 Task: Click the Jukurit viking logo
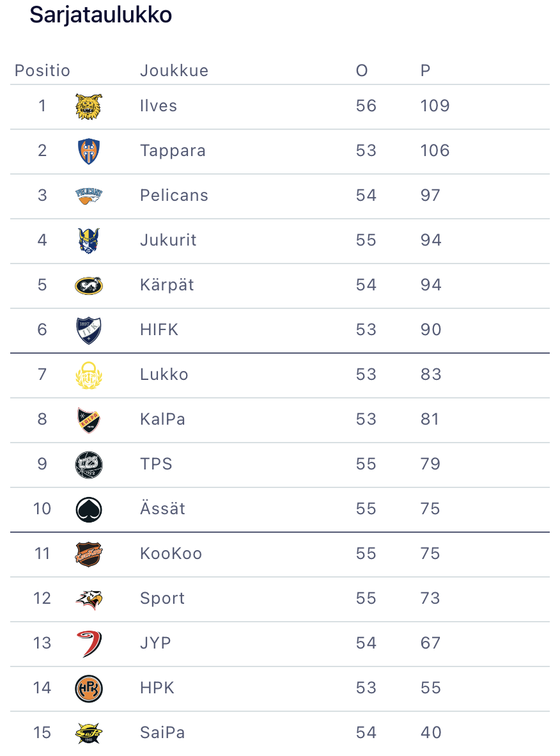coord(89,240)
